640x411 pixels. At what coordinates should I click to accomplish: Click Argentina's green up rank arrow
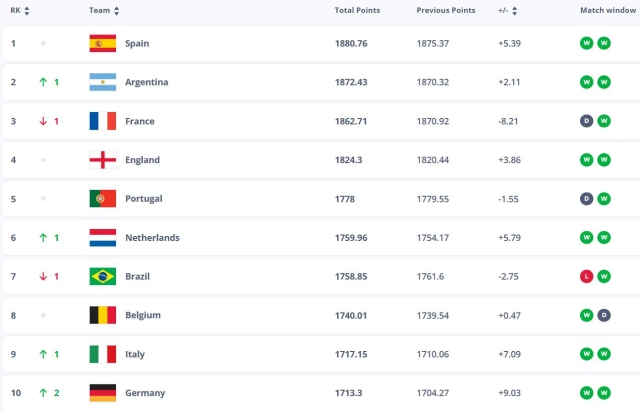coord(43,82)
